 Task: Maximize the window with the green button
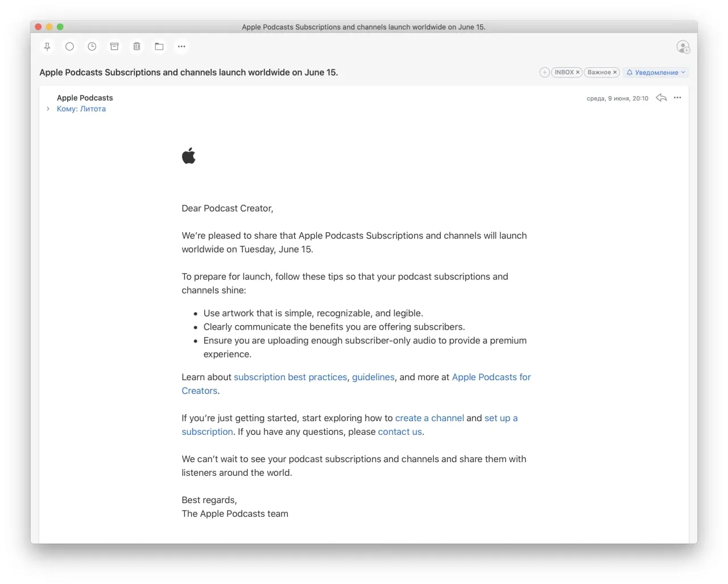click(60, 27)
